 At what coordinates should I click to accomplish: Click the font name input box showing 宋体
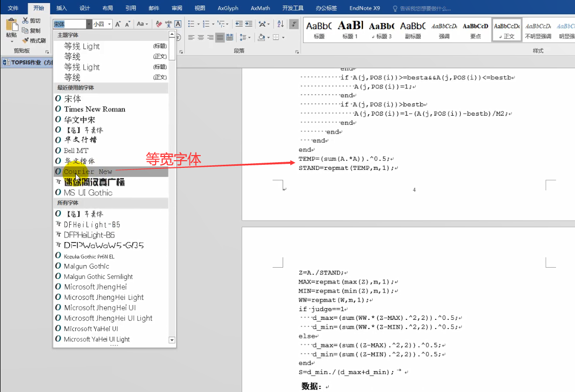[x=70, y=24]
